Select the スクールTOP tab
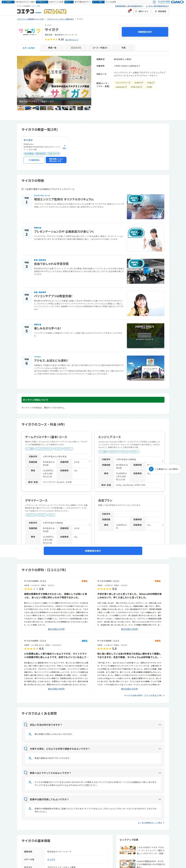This screenshot has width=186, height=868. pyautogui.click(x=28, y=48)
